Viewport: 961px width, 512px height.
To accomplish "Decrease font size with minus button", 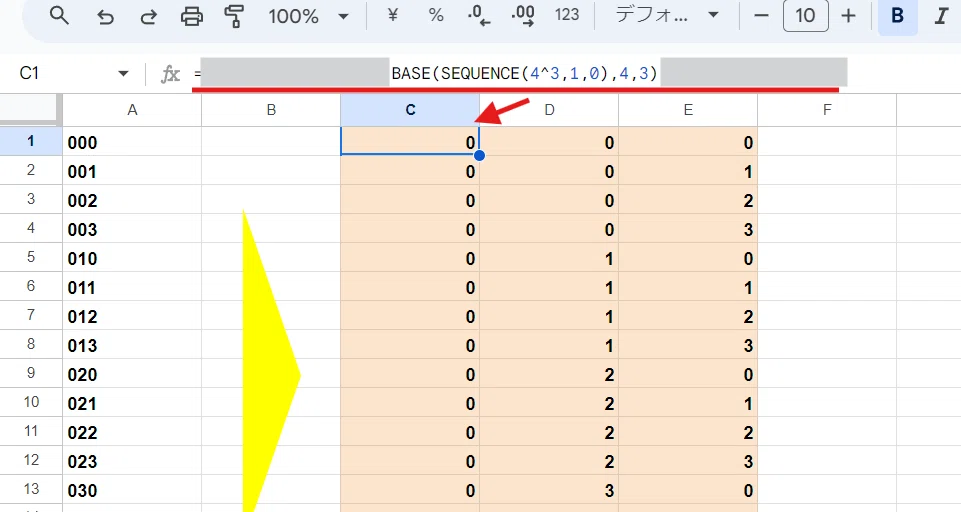I will pyautogui.click(x=761, y=16).
